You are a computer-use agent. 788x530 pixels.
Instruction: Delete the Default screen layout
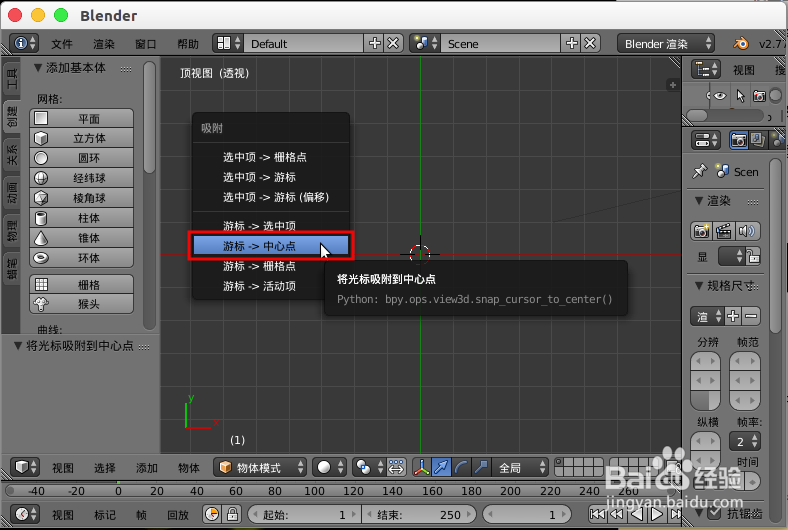(x=393, y=43)
